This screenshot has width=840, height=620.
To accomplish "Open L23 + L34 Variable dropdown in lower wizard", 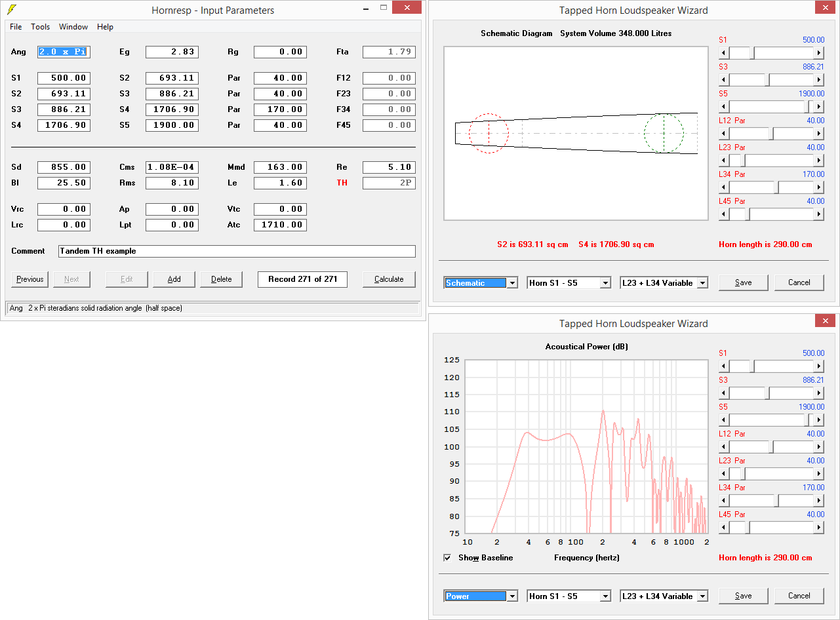I will pos(664,596).
